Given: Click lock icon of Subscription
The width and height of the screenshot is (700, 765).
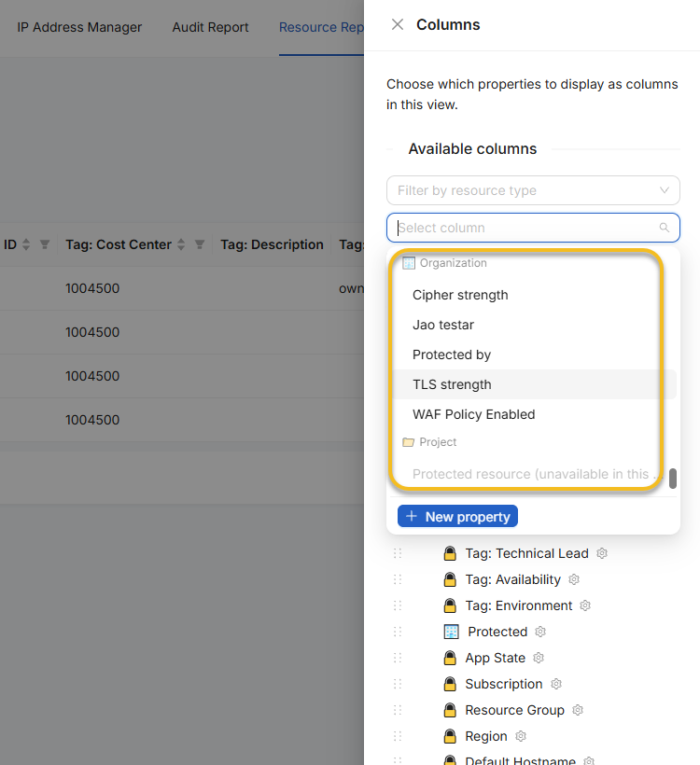Looking at the screenshot, I should coord(450,684).
